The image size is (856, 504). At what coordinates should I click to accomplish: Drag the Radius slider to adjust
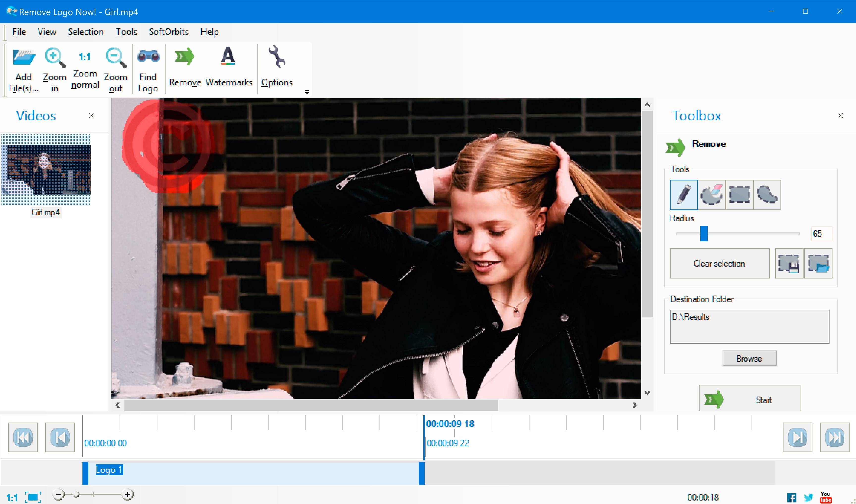pos(703,233)
